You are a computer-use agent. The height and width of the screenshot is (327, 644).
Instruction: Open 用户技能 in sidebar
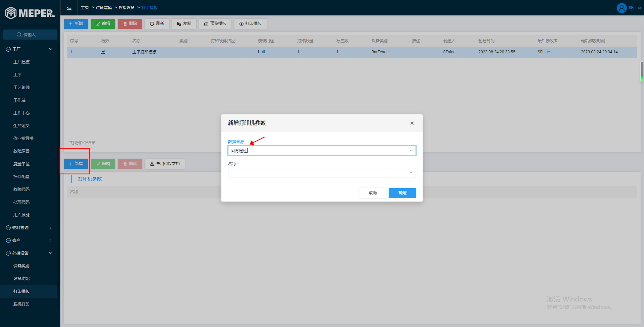(x=21, y=215)
